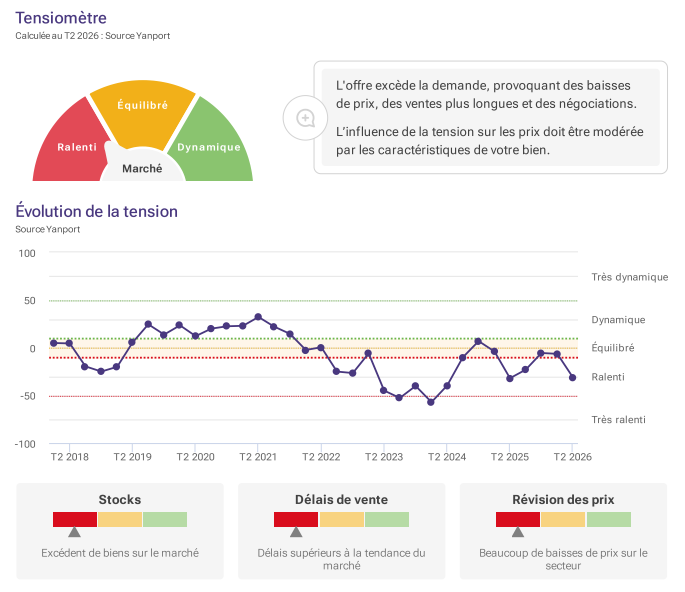Click the T2 2020 data point
685x592 pixels.
(x=195, y=336)
